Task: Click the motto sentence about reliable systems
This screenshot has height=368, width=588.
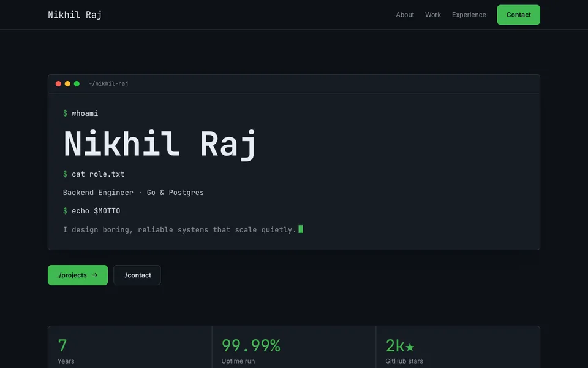Action: click(179, 230)
